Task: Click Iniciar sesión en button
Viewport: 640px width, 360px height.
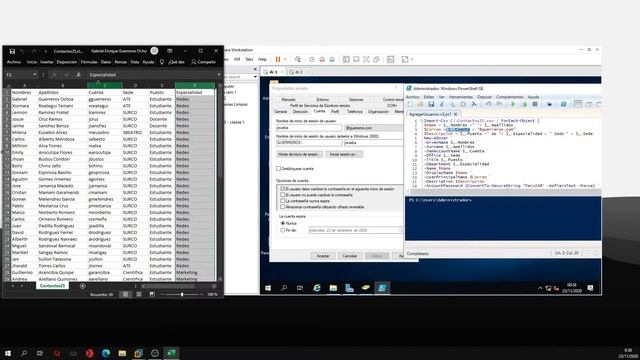Action: pos(343,154)
